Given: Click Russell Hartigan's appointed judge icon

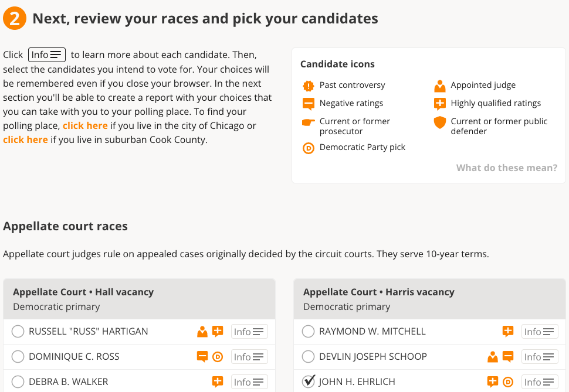Looking at the screenshot, I should pyautogui.click(x=202, y=332).
